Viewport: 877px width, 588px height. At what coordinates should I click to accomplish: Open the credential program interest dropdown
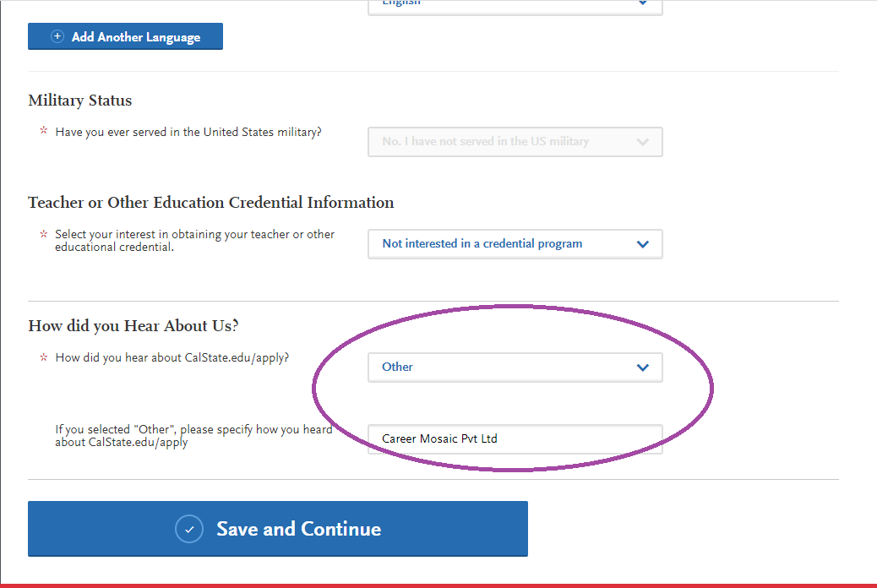[x=515, y=244]
